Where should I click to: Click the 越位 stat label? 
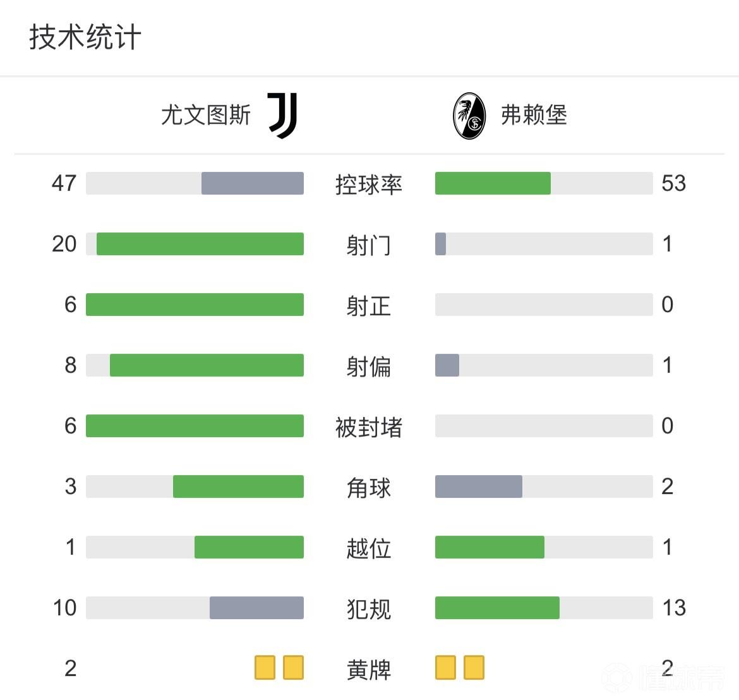coord(369,548)
